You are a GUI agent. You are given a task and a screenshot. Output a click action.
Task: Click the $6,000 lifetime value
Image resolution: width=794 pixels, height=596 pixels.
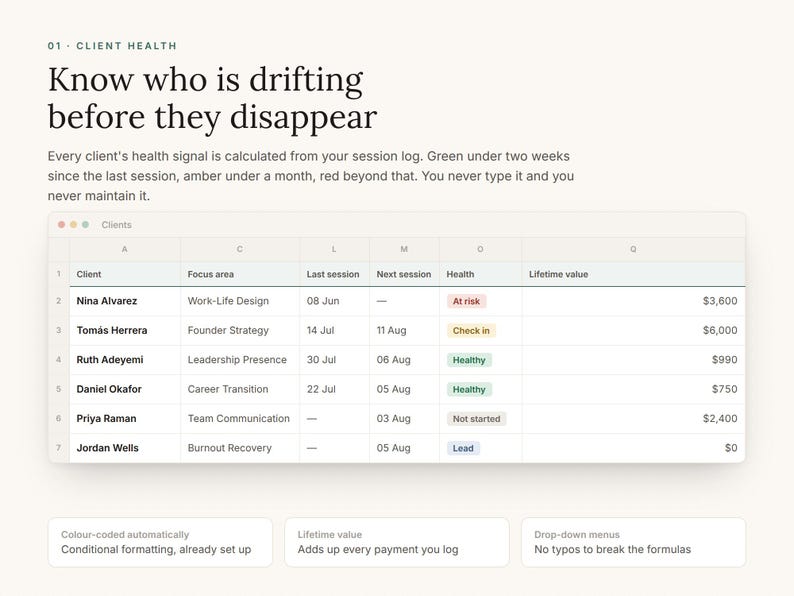tap(720, 330)
